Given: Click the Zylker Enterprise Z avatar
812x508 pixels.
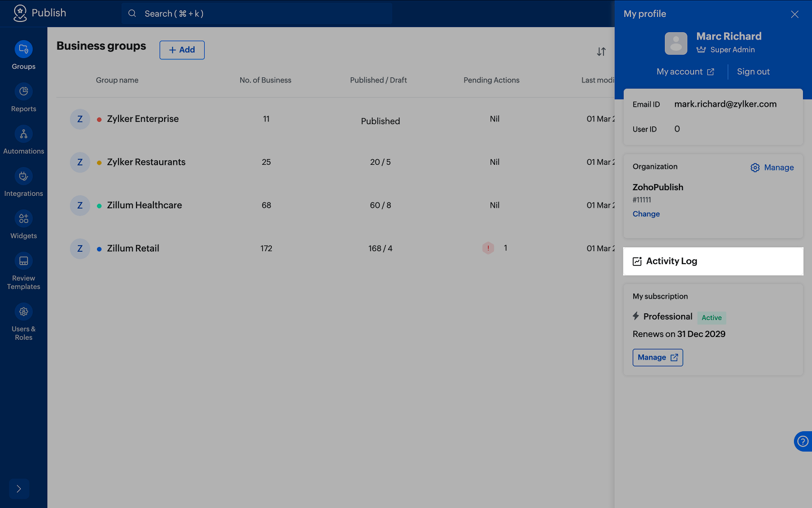Looking at the screenshot, I should click(80, 119).
